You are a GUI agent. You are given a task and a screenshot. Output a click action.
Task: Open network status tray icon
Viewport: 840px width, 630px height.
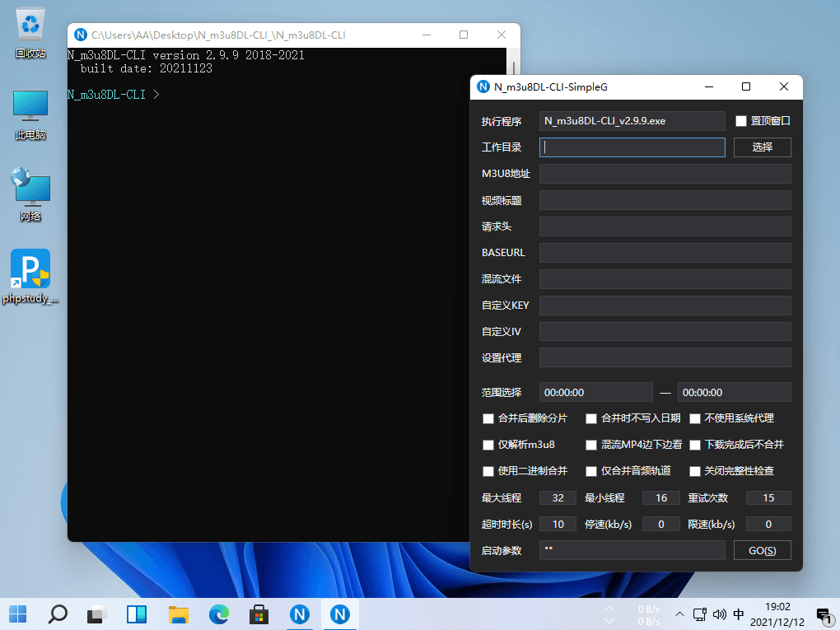click(x=699, y=614)
